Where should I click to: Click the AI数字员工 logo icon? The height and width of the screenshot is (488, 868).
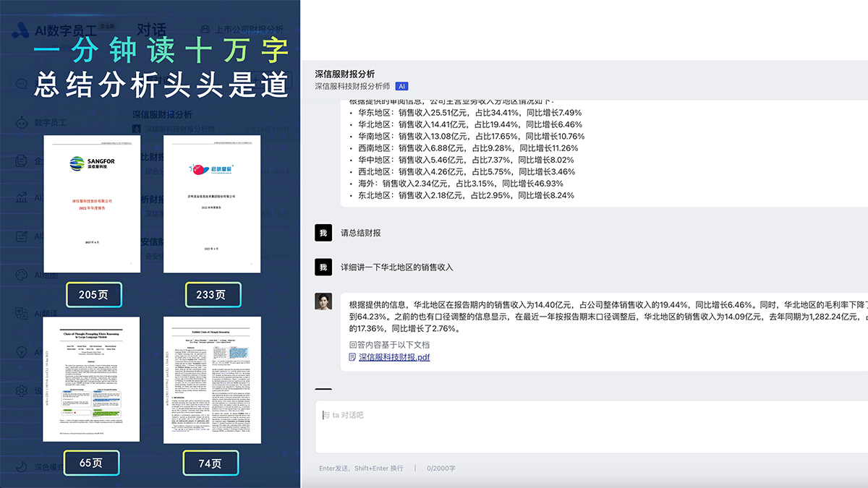click(x=21, y=30)
